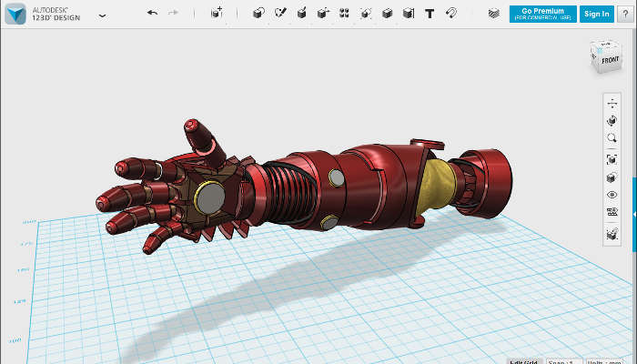
Task: Select the Text tool
Action: 430,14
